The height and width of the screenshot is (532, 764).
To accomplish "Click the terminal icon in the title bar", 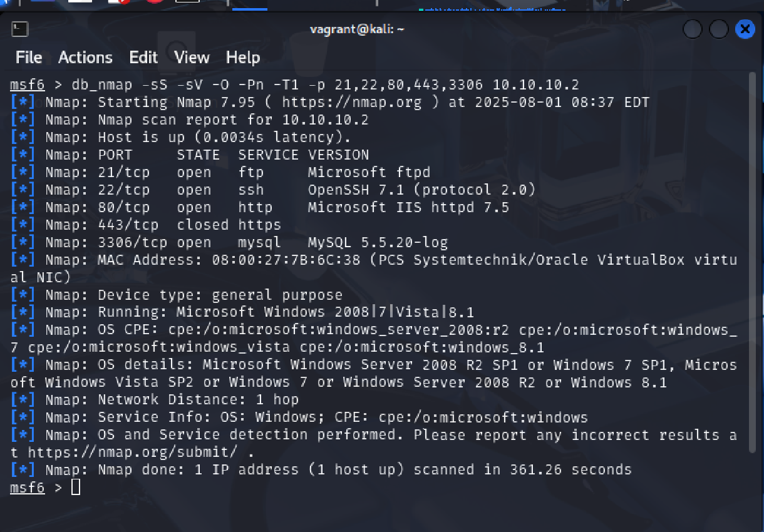I will [20, 29].
